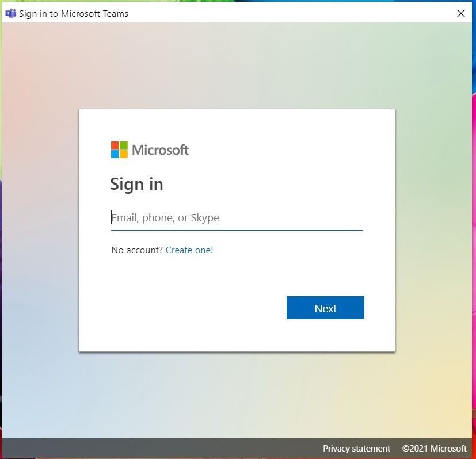The width and height of the screenshot is (476, 459).
Task: Click the Sign in heading
Action: pyautogui.click(x=136, y=184)
